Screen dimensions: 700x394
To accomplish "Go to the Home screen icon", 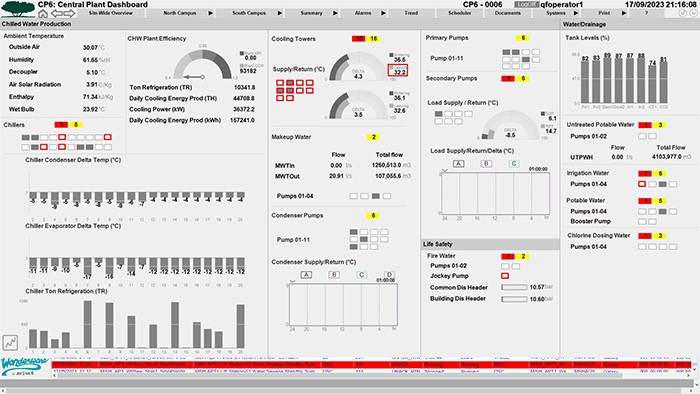I will point(42,13).
